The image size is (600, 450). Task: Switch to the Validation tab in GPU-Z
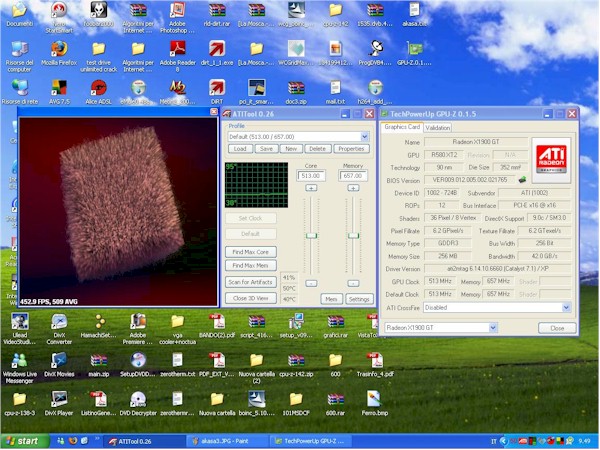[x=438, y=128]
